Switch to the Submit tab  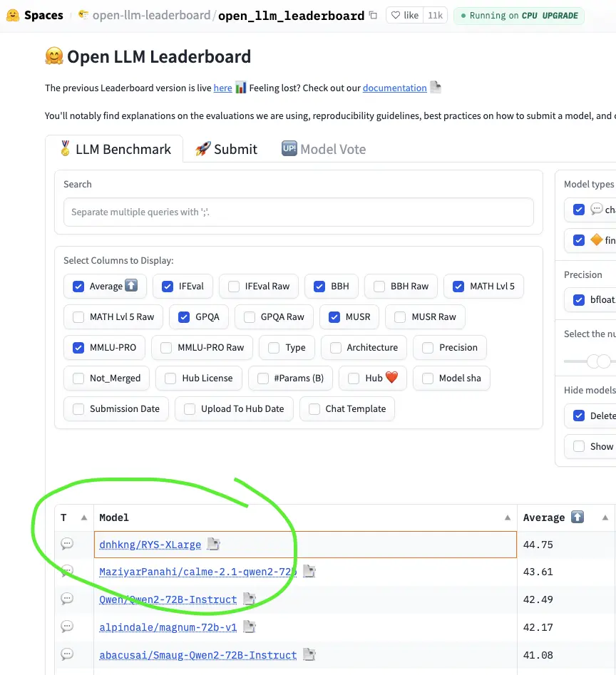[x=226, y=149]
